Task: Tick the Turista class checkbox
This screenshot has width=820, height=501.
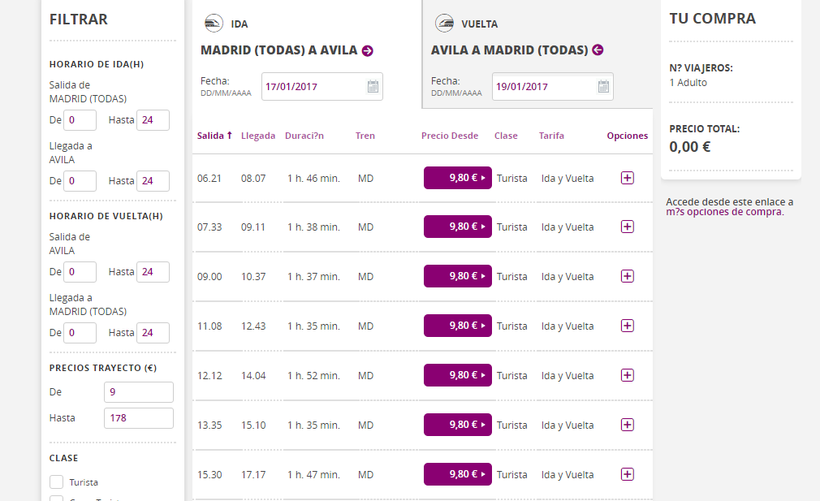Action: tap(57, 482)
